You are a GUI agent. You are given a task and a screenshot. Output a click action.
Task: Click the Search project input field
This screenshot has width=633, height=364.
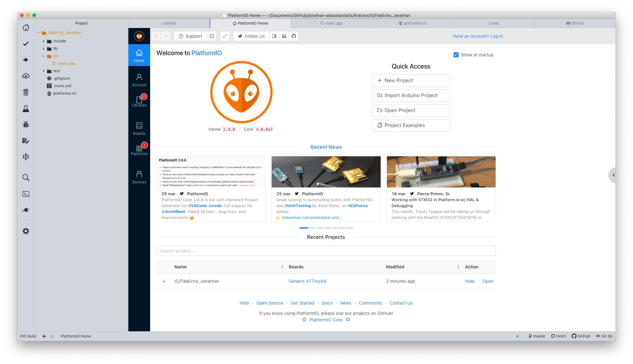tap(326, 251)
